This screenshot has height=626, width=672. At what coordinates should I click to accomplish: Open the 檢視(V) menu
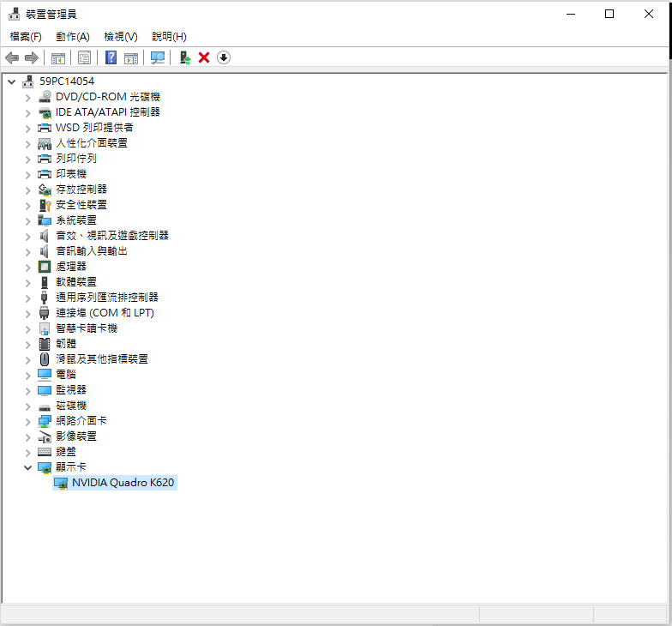point(121,37)
